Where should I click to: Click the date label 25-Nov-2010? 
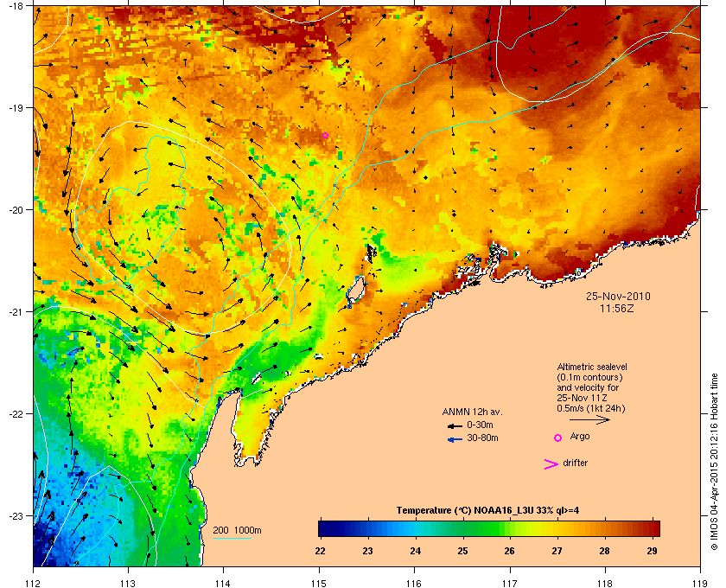pyautogui.click(x=618, y=296)
